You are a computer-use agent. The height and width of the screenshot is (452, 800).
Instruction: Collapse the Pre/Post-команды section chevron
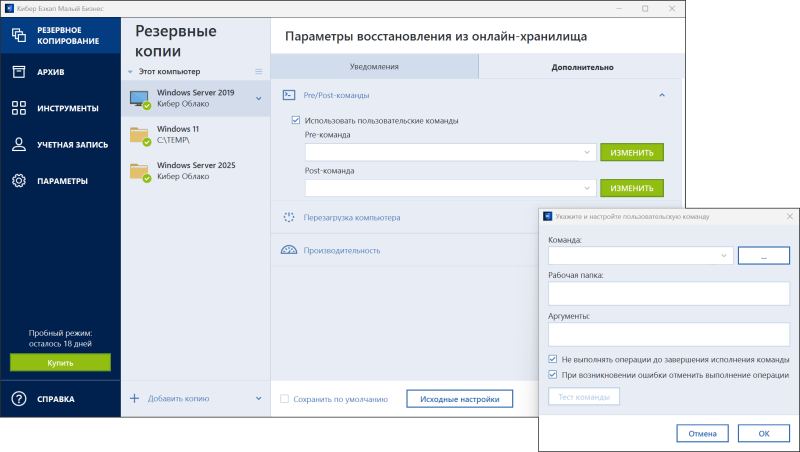click(x=661, y=95)
